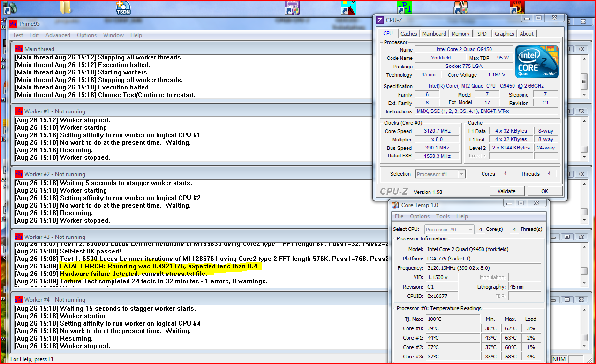
Task: Click the Core Voltage value 1.192 V
Action: [x=497, y=74]
